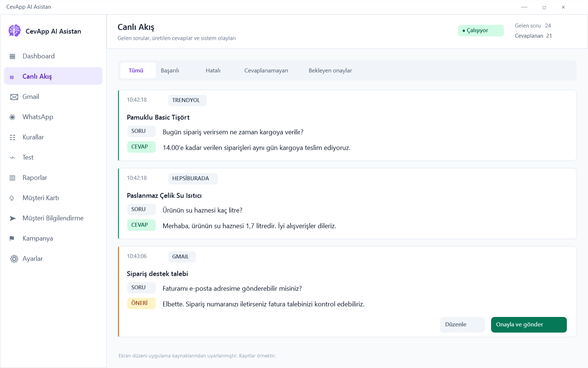Click Onayla ve gönder button
Image resolution: width=588 pixels, height=368 pixels.
point(529,325)
